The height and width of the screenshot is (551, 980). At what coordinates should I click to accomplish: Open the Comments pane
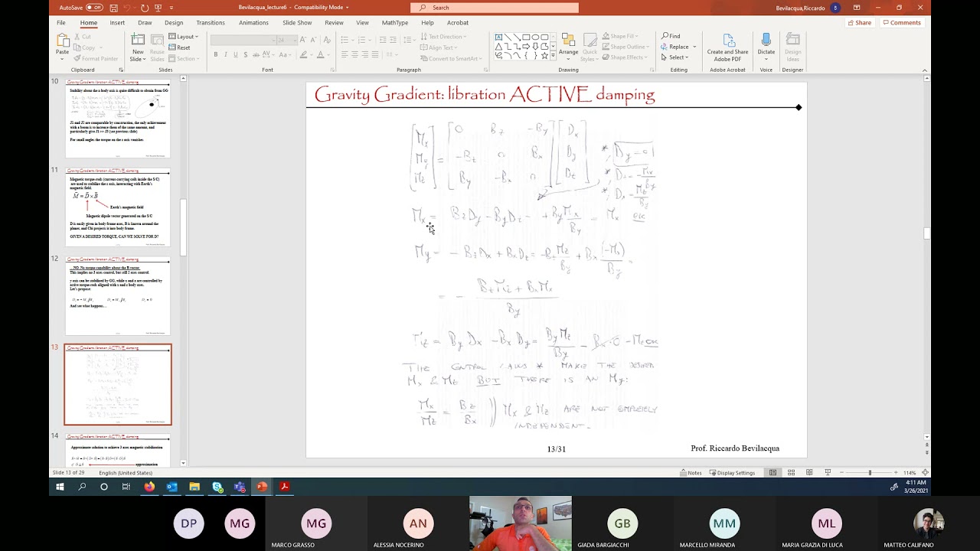pos(901,23)
